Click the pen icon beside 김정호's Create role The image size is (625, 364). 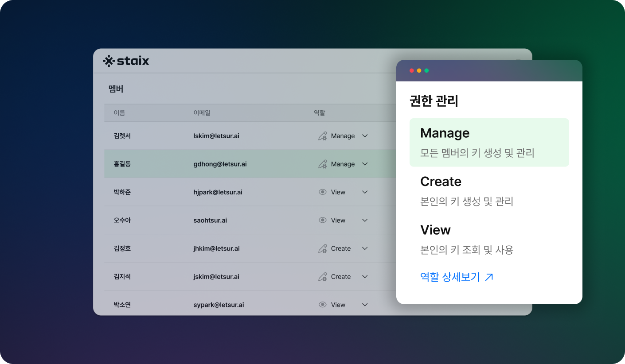click(323, 248)
